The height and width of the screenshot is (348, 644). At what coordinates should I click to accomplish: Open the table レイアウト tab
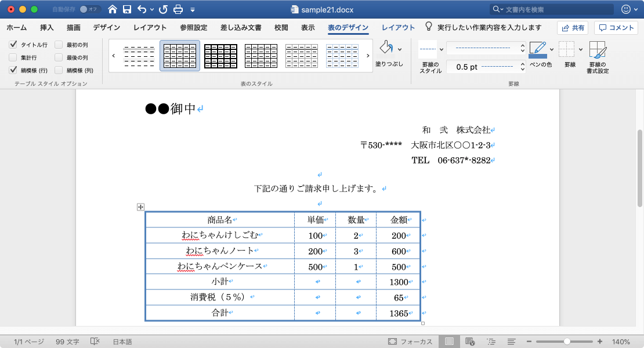[x=398, y=27]
